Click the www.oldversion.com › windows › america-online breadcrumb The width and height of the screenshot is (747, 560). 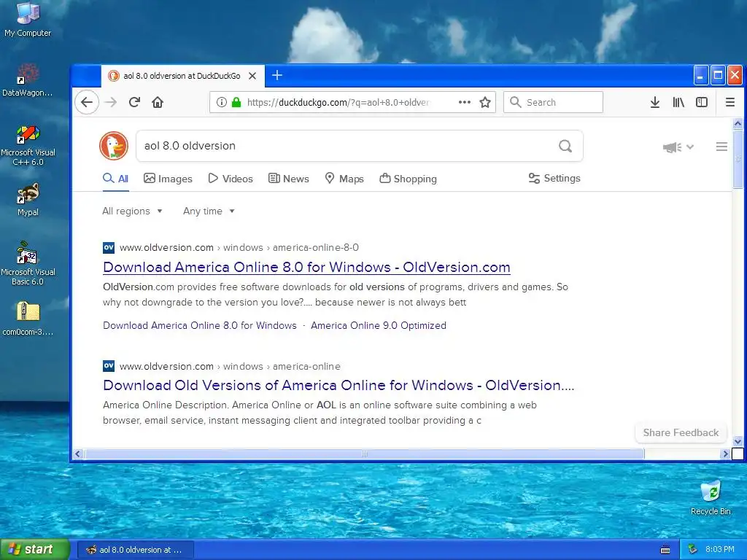tap(230, 366)
